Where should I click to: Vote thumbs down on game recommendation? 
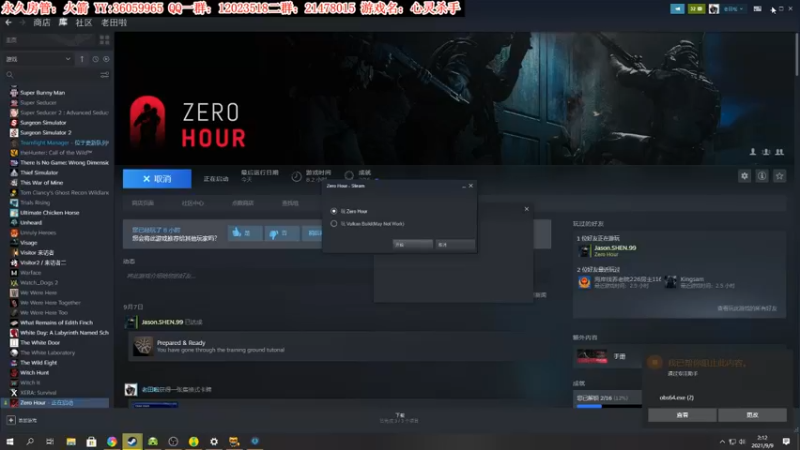(x=282, y=233)
